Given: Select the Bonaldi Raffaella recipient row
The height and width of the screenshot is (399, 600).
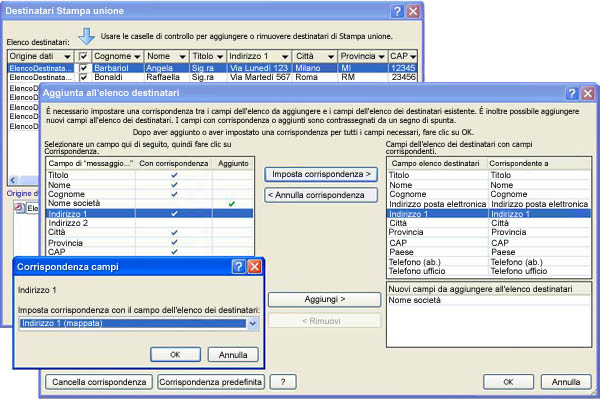Looking at the screenshot, I should tap(212, 77).
